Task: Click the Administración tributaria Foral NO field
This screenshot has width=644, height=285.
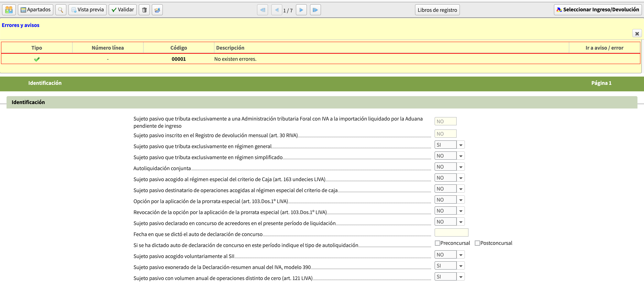Action: [x=445, y=121]
